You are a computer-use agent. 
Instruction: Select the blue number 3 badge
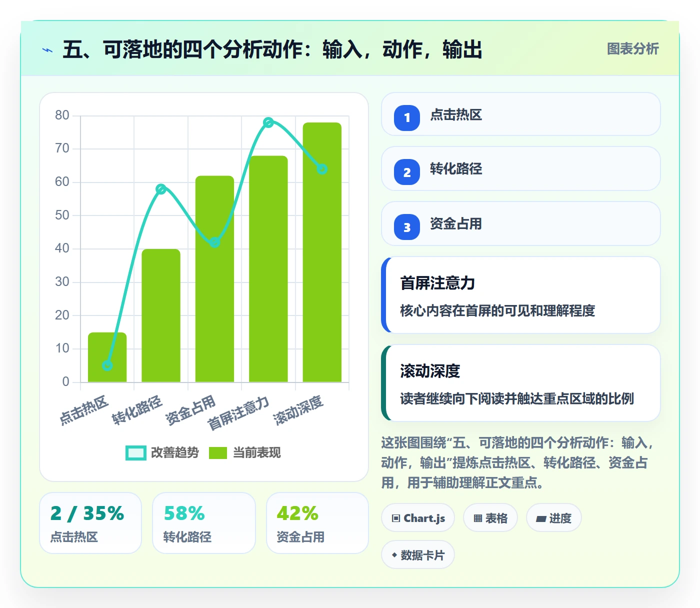coord(407,227)
